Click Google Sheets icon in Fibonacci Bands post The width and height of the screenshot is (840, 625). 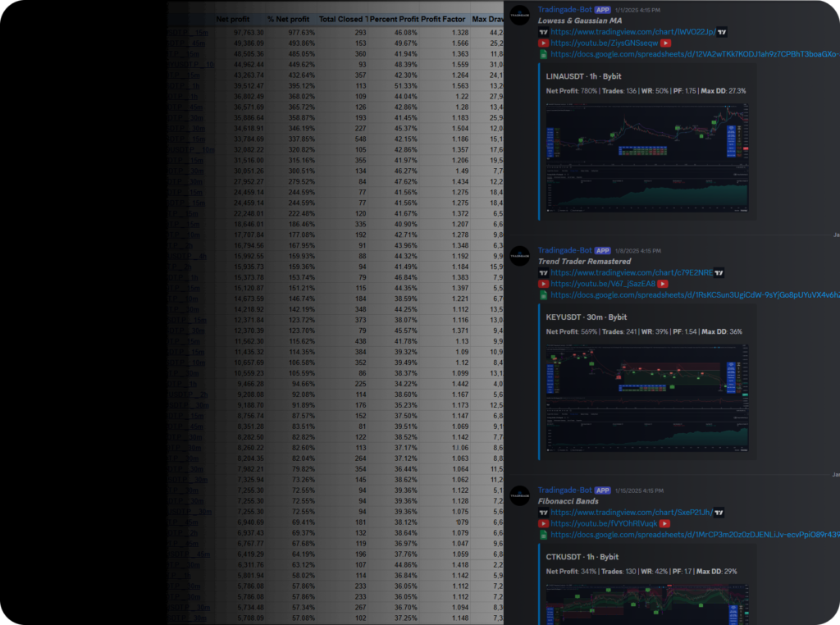(x=543, y=535)
